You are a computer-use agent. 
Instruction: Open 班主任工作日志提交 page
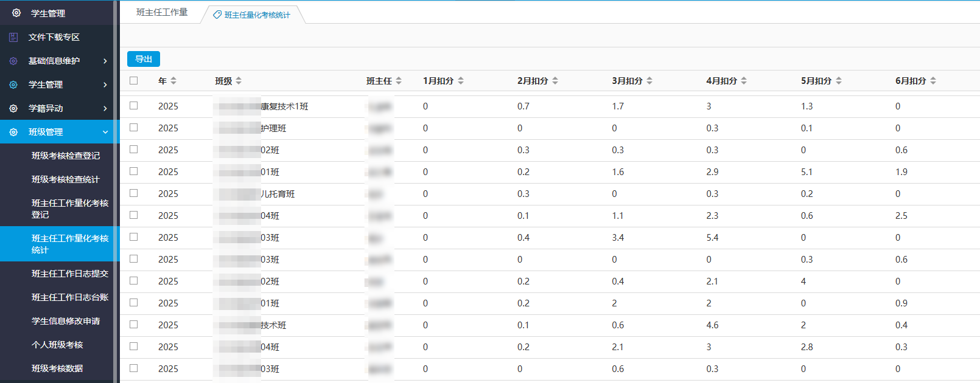tap(70, 274)
